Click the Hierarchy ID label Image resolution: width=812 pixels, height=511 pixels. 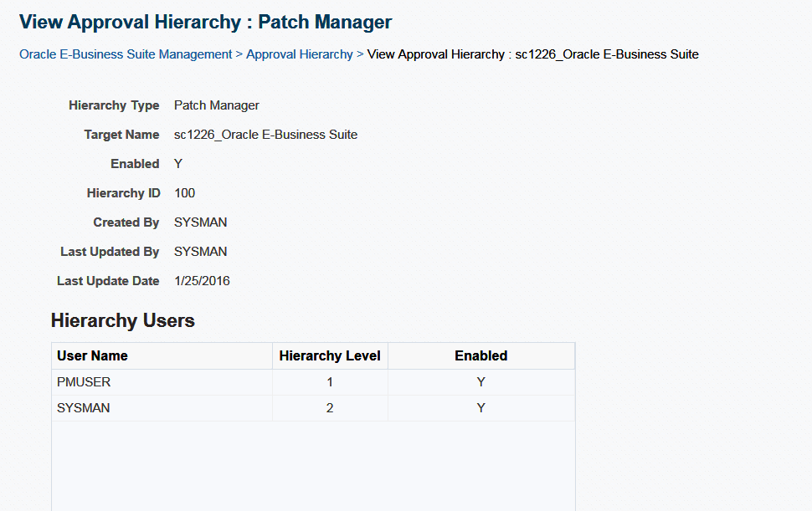(x=123, y=193)
